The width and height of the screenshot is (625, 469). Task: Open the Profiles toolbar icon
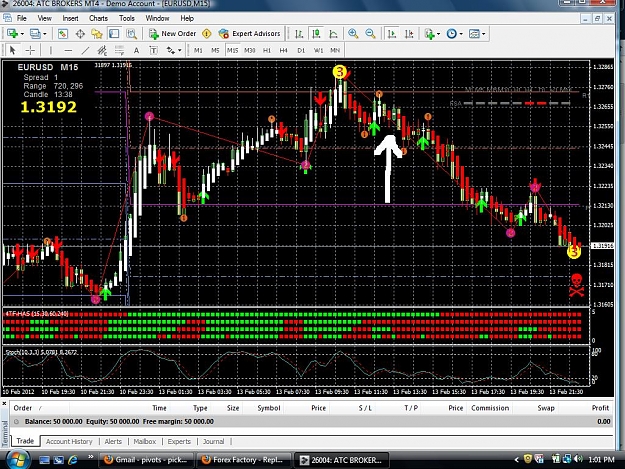coord(35,34)
